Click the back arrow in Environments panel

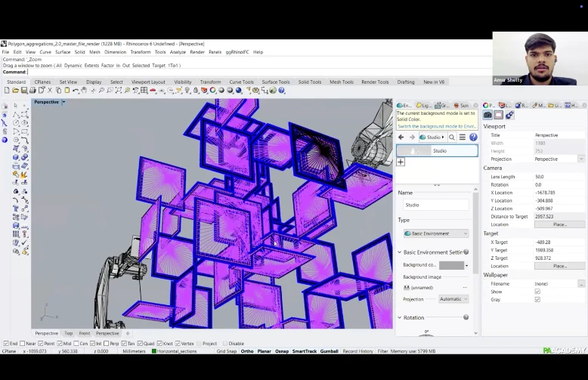(401, 137)
